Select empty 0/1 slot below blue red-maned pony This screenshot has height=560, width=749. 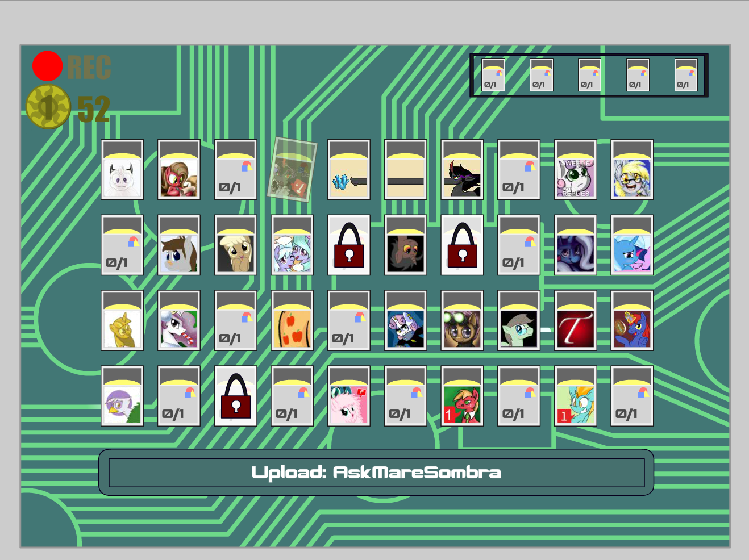(x=633, y=396)
